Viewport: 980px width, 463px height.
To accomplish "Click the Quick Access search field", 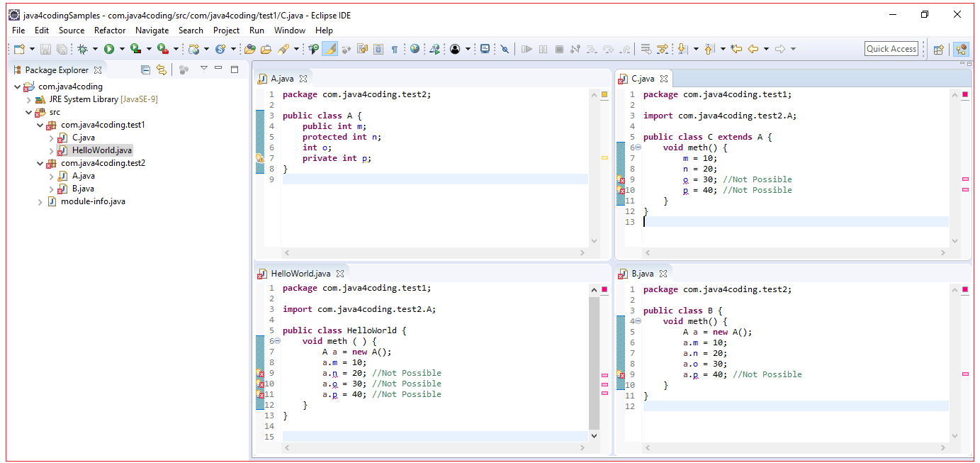I will (x=891, y=49).
